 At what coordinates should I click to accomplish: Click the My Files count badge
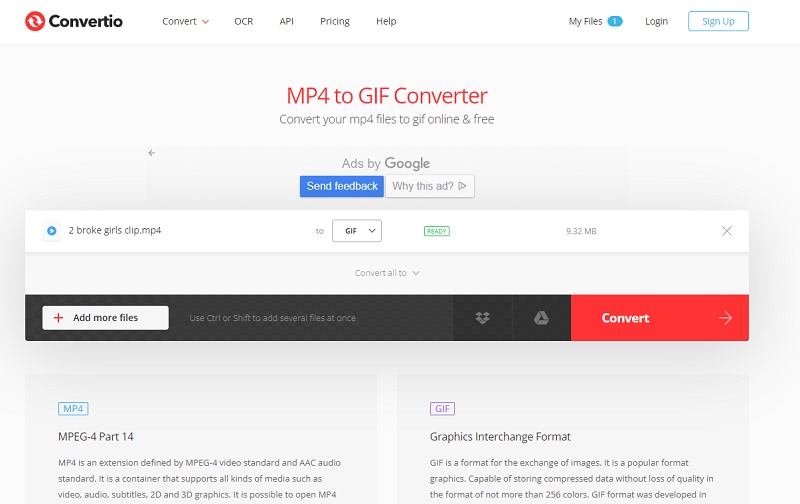pos(615,21)
